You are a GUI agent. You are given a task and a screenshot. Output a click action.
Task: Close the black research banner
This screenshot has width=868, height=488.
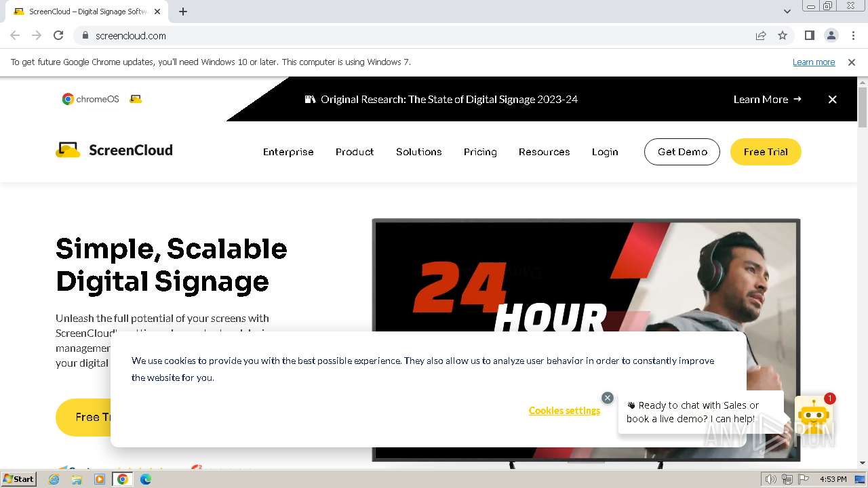[832, 99]
